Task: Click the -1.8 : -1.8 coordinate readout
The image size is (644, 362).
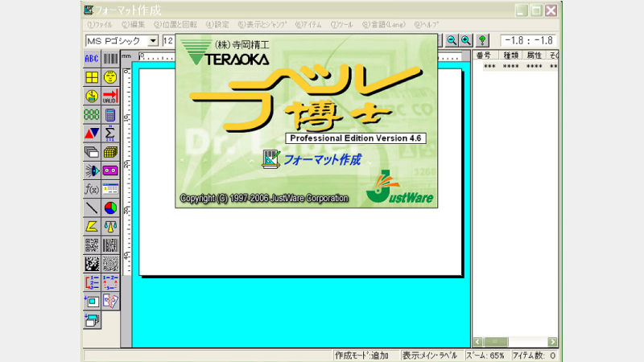Action: pyautogui.click(x=528, y=40)
